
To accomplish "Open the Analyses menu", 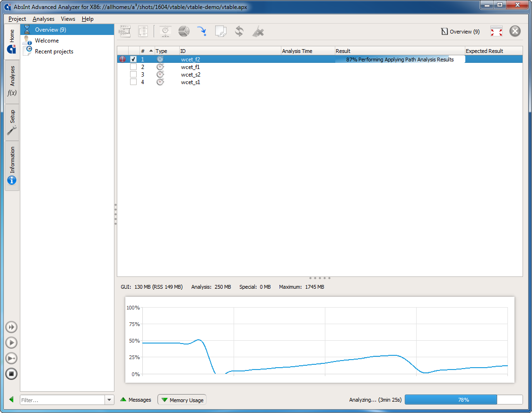I will point(44,19).
